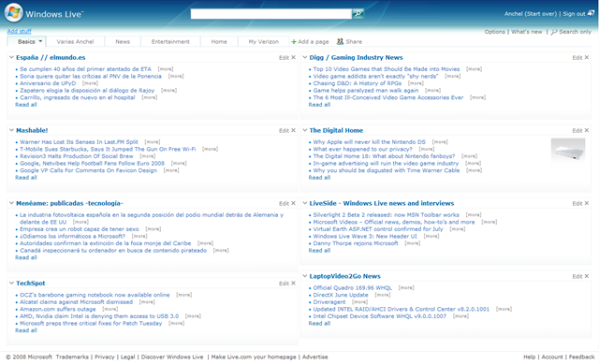This screenshot has width=599, height=364.
Task: Open the What's new link
Action: click(526, 32)
